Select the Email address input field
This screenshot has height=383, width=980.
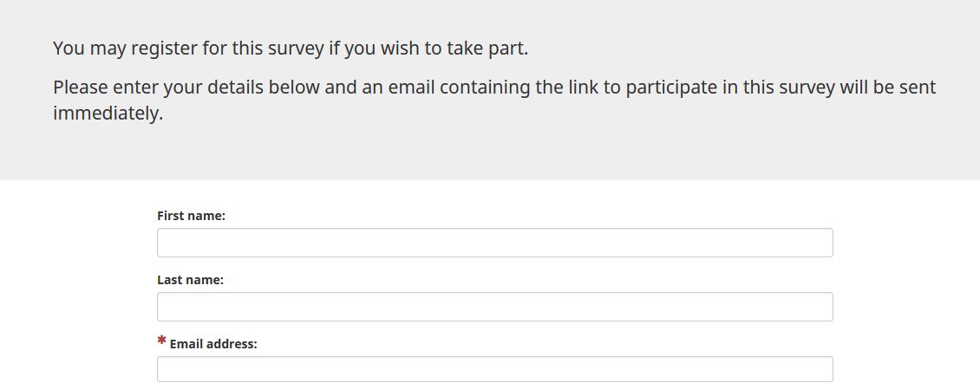pos(494,369)
